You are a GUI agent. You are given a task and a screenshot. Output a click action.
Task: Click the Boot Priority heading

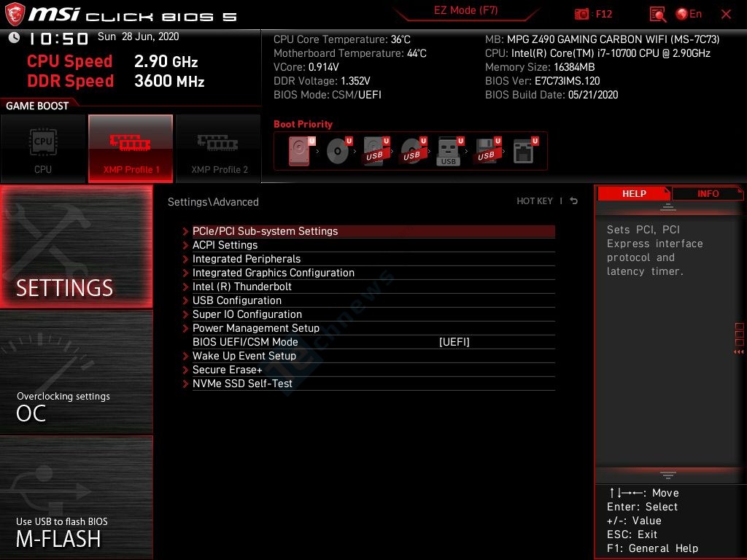click(303, 124)
